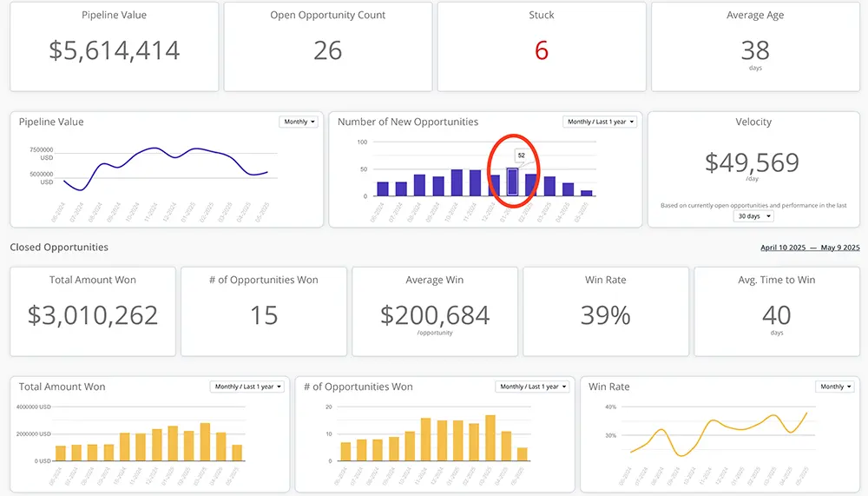Viewport: 868px width, 496px height.
Task: Select the Open Opportunity Count value 26
Action: (328, 50)
